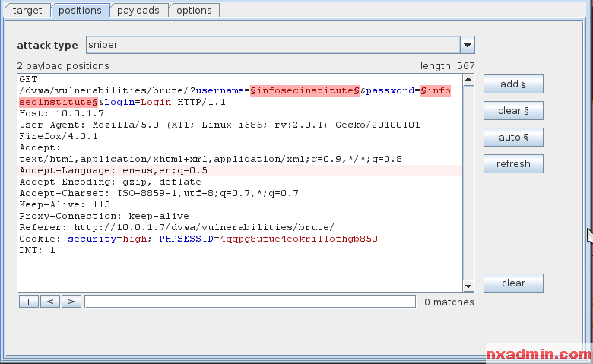Click the Keep-Alive: 115 line
The image size is (593, 364).
coord(65,205)
